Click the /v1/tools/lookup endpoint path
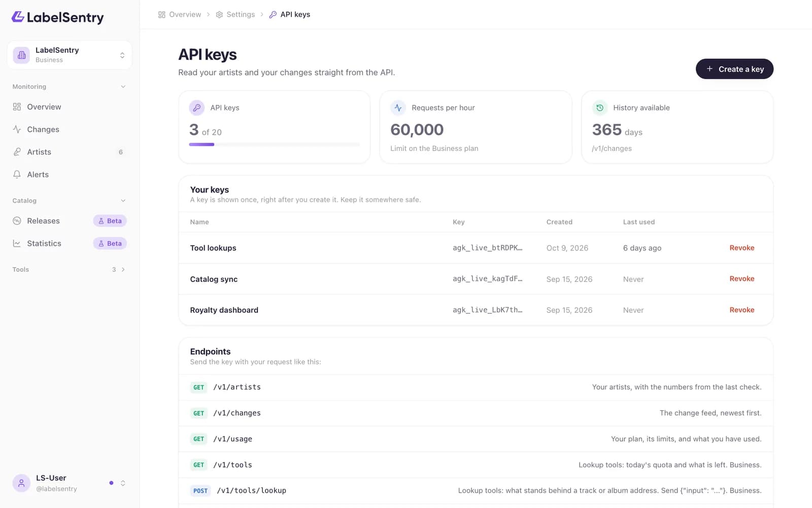Viewport: 812px width, 508px height. (251, 491)
